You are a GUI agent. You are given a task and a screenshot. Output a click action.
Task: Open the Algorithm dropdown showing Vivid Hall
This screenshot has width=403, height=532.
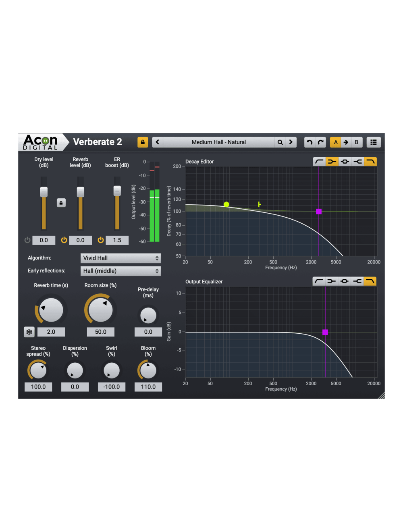tap(120, 258)
